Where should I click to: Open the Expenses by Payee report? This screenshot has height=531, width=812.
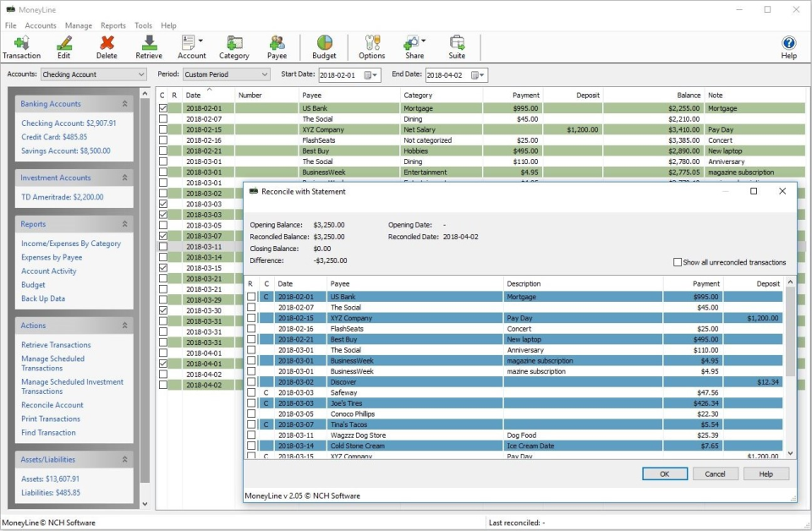click(51, 257)
